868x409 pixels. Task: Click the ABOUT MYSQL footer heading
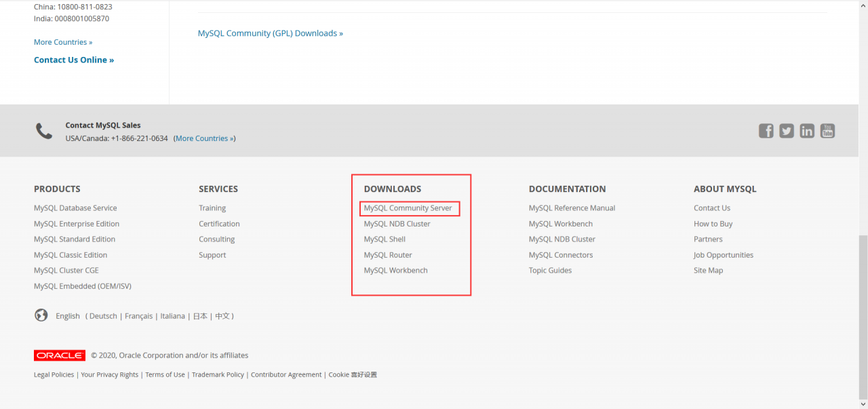725,189
